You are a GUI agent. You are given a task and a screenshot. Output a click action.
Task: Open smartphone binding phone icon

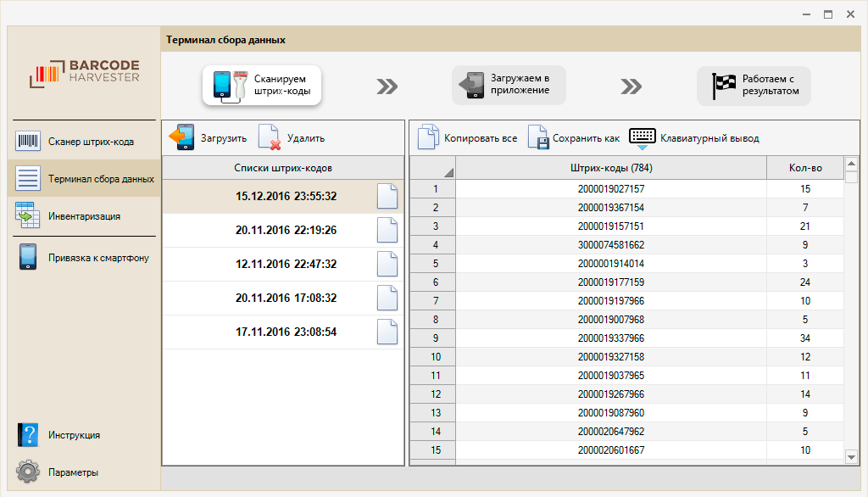click(x=28, y=257)
